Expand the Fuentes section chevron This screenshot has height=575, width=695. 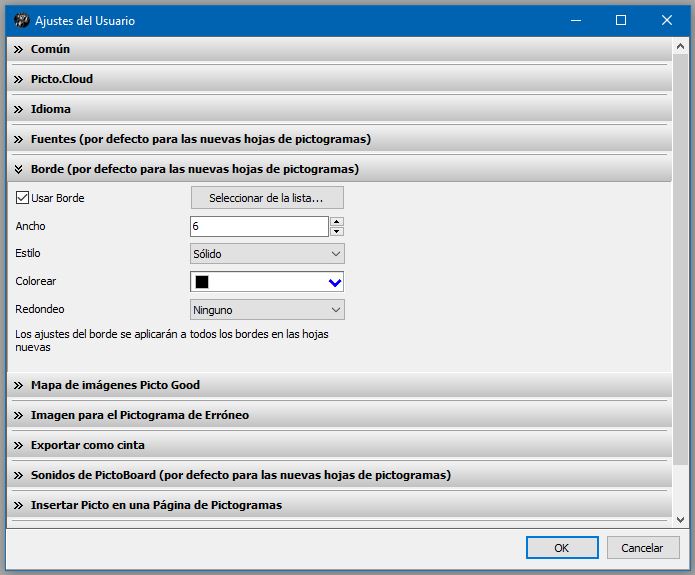tap(18, 140)
